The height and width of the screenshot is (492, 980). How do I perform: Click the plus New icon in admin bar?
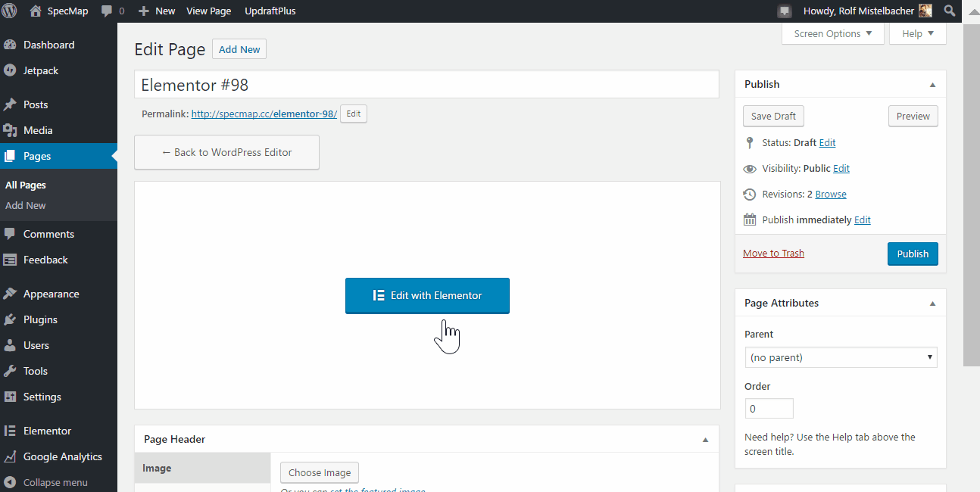(144, 11)
